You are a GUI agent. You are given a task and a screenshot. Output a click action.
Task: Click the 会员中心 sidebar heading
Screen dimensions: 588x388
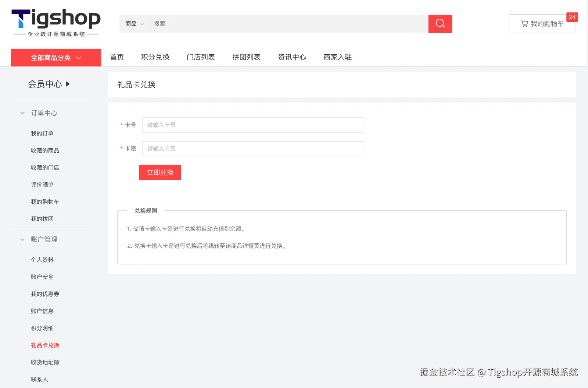point(45,84)
